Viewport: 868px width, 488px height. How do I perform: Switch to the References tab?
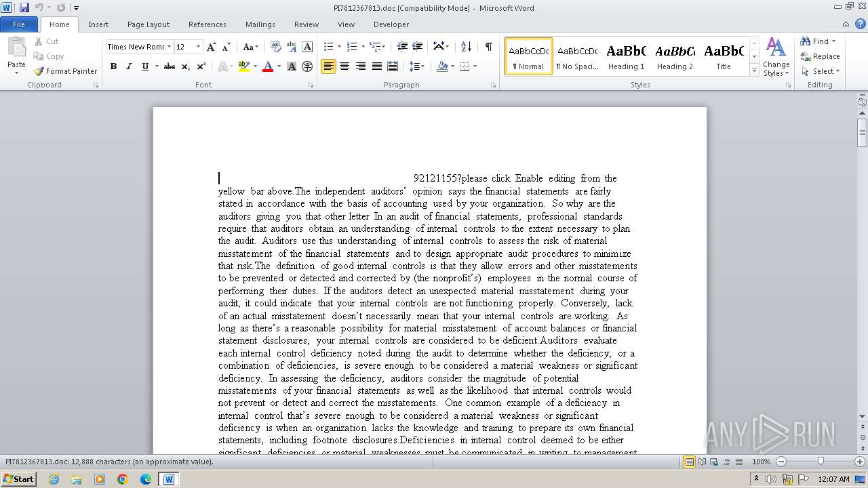(x=208, y=24)
